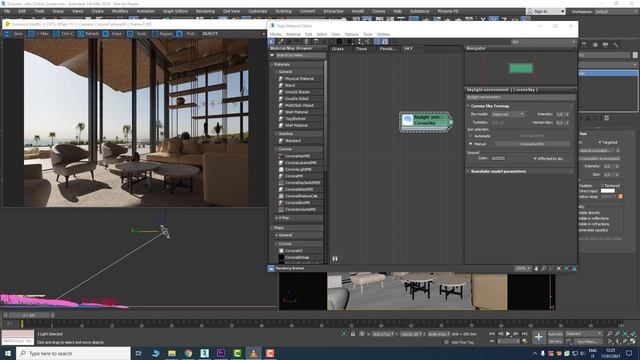Open the Corona menu in main menu bar
This screenshot has height=360, width=640.
pos(378,11)
